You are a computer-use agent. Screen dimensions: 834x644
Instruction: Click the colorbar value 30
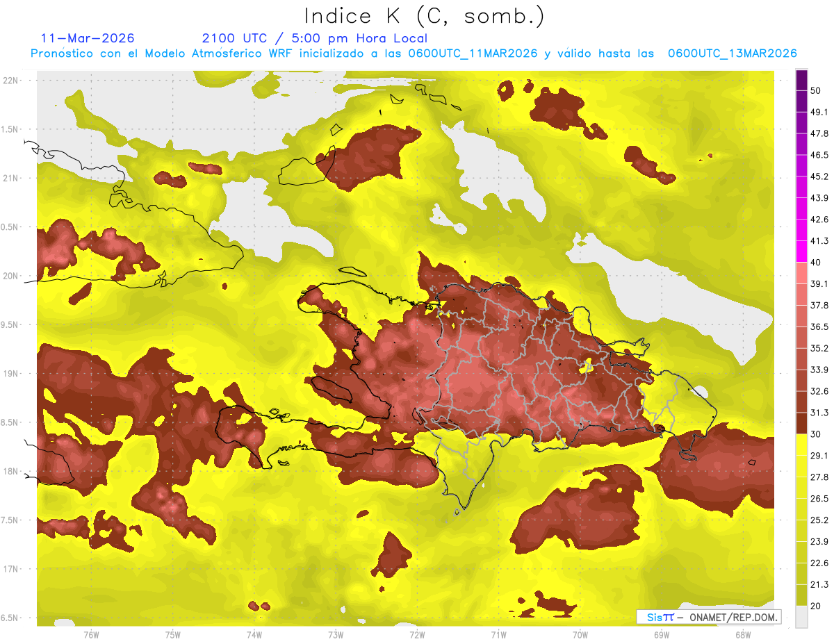tap(816, 434)
